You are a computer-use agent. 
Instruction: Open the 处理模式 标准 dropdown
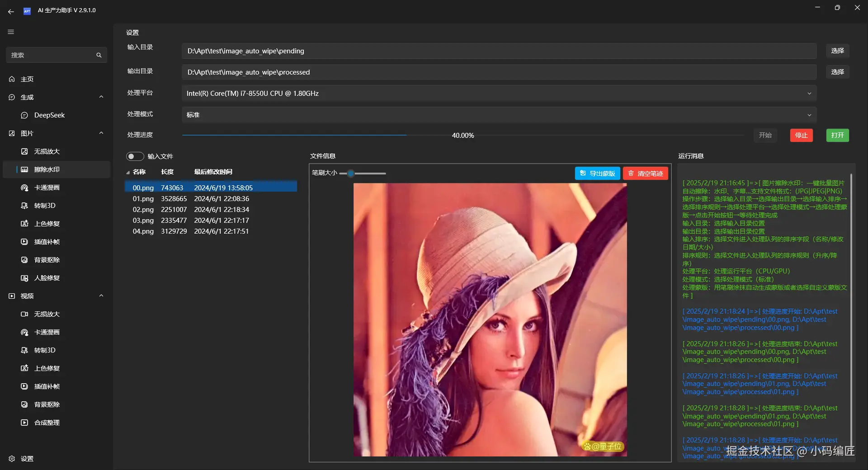point(499,115)
